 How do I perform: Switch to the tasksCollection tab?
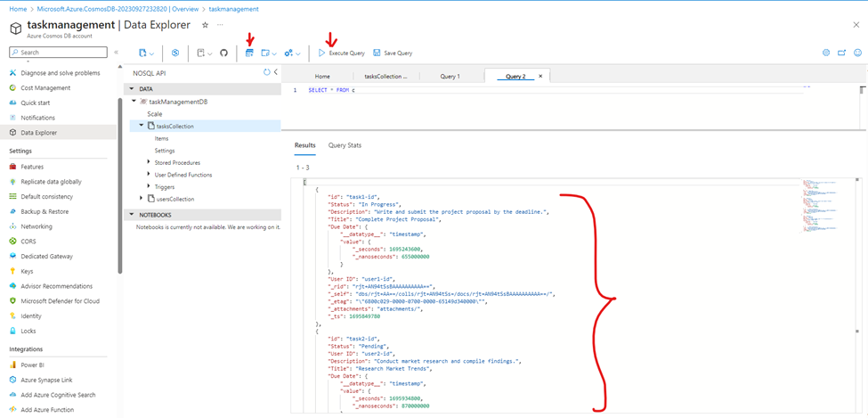385,77
